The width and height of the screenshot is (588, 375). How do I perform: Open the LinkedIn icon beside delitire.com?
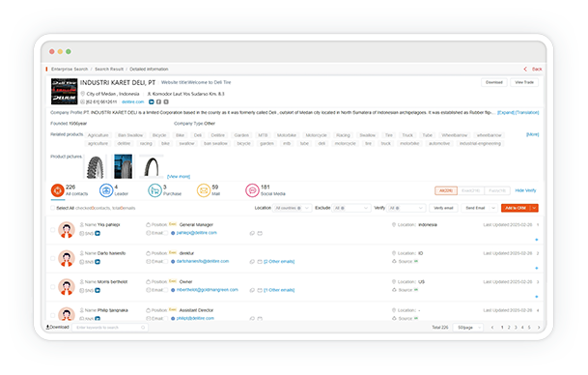pos(152,101)
